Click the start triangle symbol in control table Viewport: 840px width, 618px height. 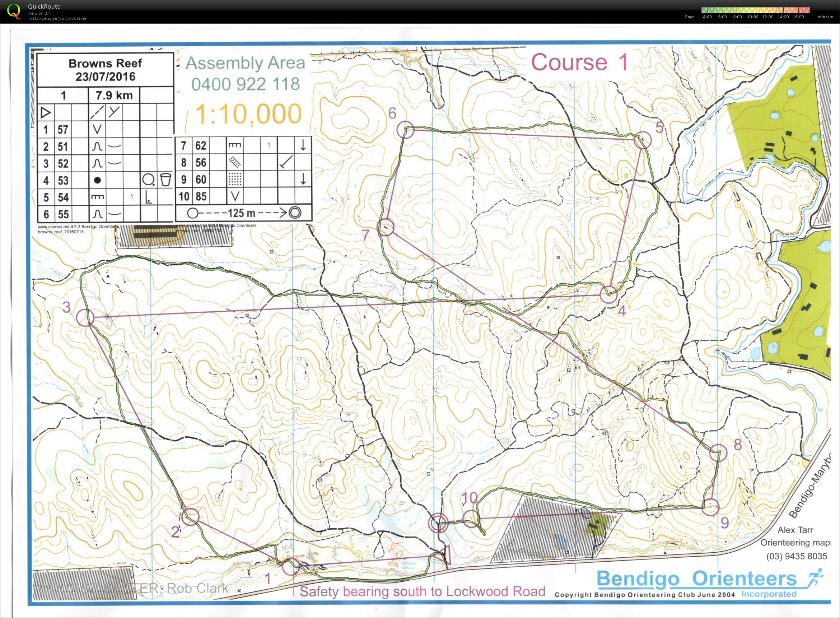click(x=46, y=112)
